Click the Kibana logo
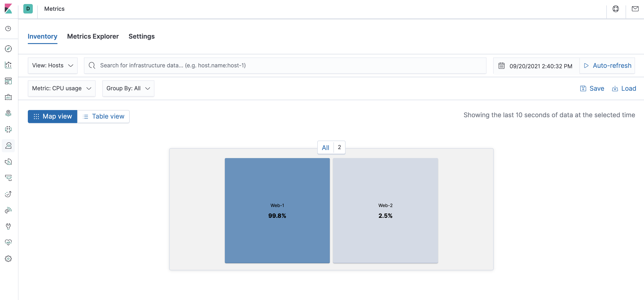The image size is (644, 300). [x=8, y=9]
